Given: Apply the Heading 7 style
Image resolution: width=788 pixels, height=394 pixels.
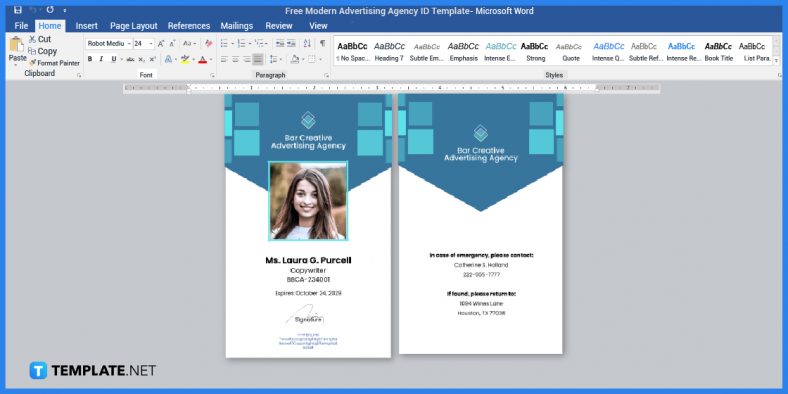Looking at the screenshot, I should pos(389,51).
